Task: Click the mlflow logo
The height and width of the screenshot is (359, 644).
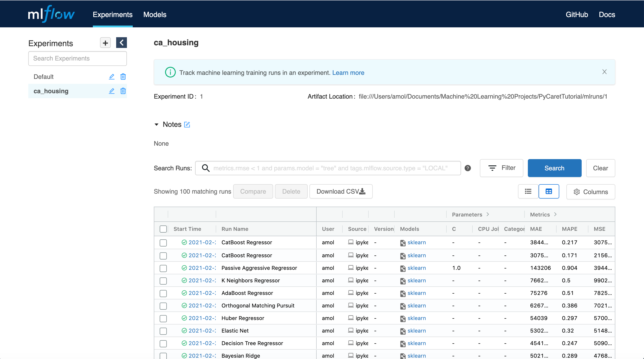Action: 51,14
